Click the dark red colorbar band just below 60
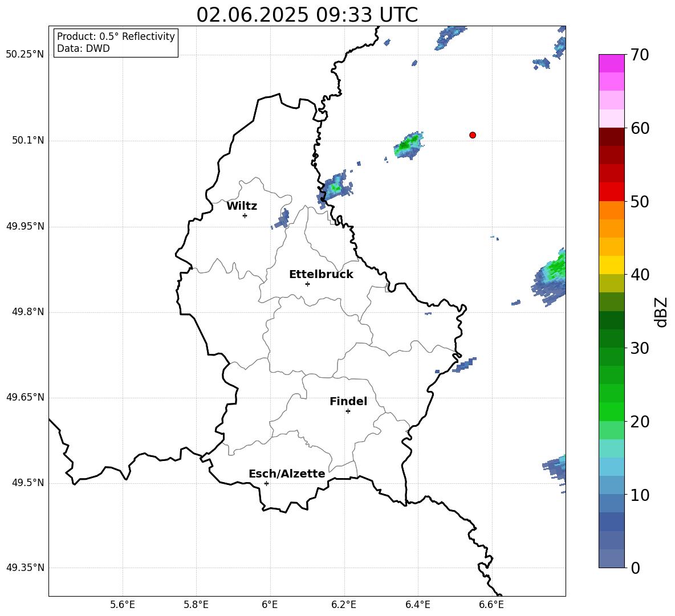 click(x=611, y=137)
